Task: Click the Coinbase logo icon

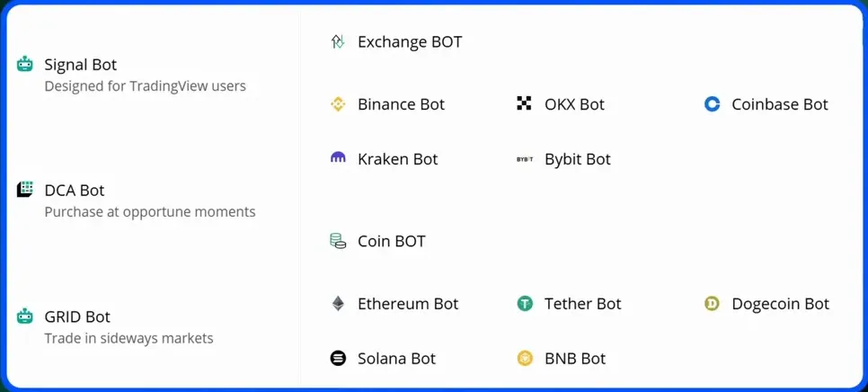Action: click(713, 104)
